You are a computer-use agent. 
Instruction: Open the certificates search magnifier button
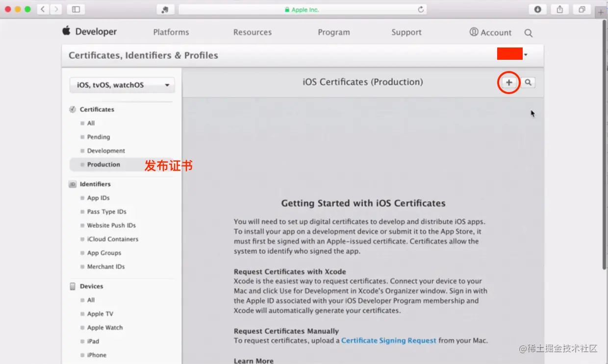tap(528, 82)
